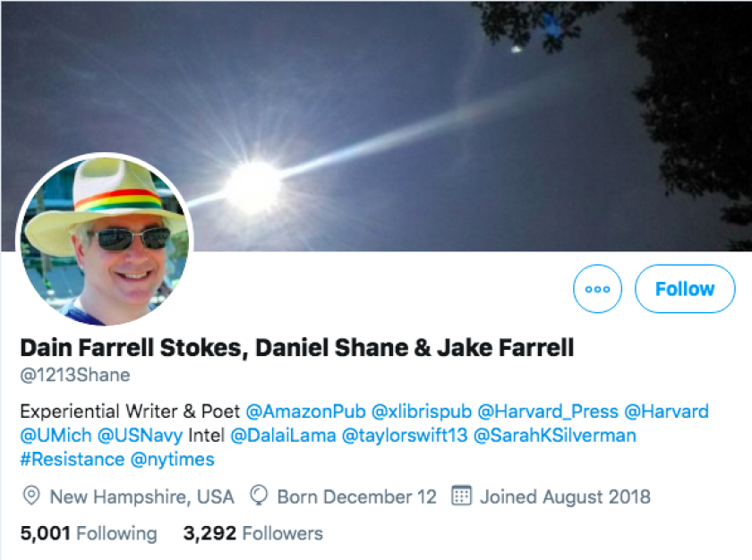Click the calendar joined icon
This screenshot has width=752, height=560.
click(x=461, y=496)
